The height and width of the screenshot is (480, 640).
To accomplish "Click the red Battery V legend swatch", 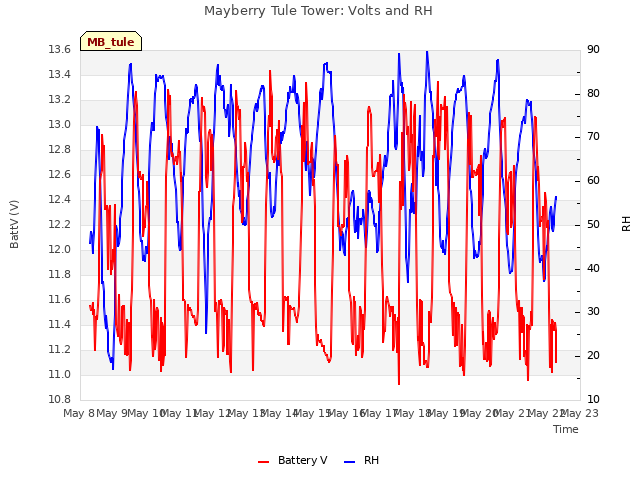I will [x=264, y=462].
